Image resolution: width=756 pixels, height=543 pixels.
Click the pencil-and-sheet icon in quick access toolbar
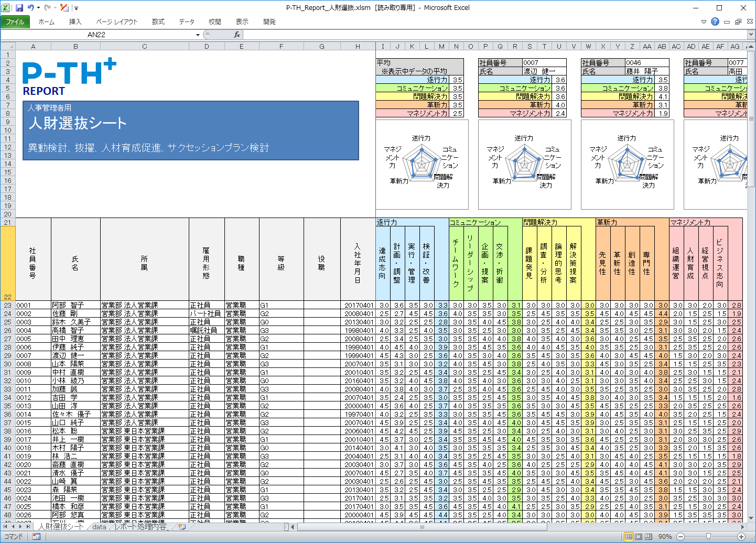point(64,8)
